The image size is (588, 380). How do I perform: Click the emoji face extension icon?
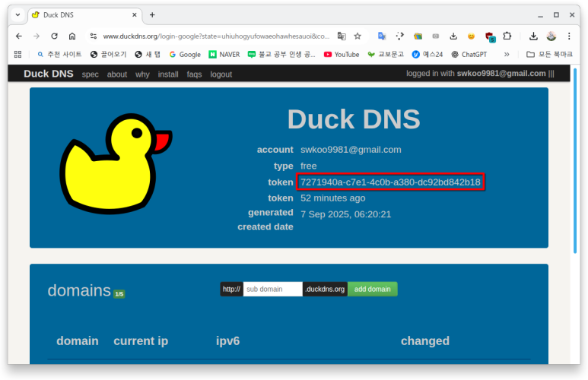(x=471, y=36)
